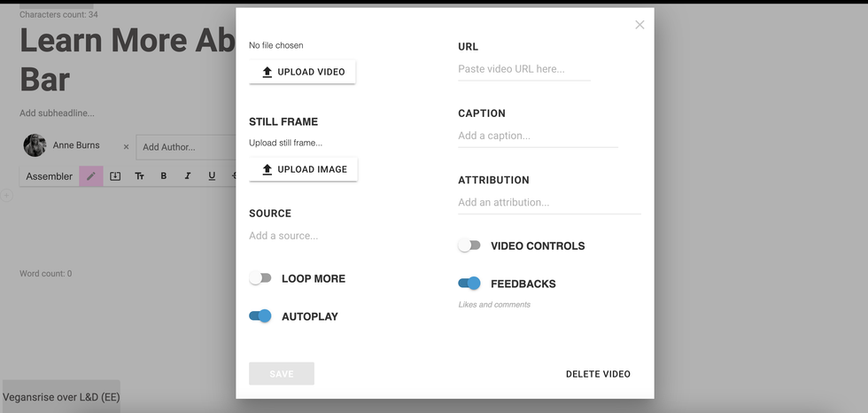Turn off the Feedbacks toggle
The image size is (868, 413).
(469, 284)
